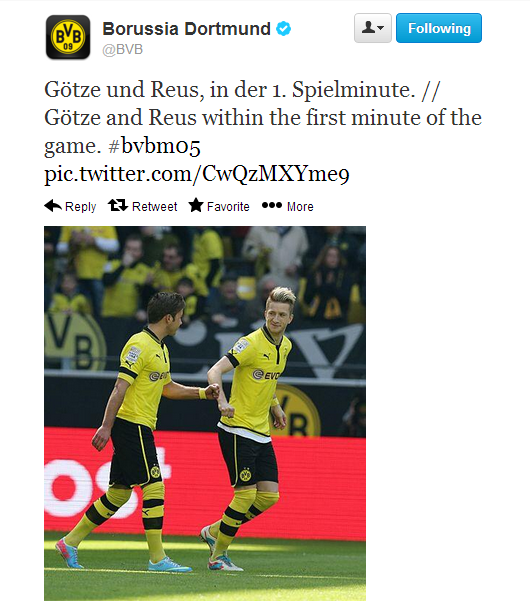Click the BVB profile avatar logo

click(x=68, y=37)
